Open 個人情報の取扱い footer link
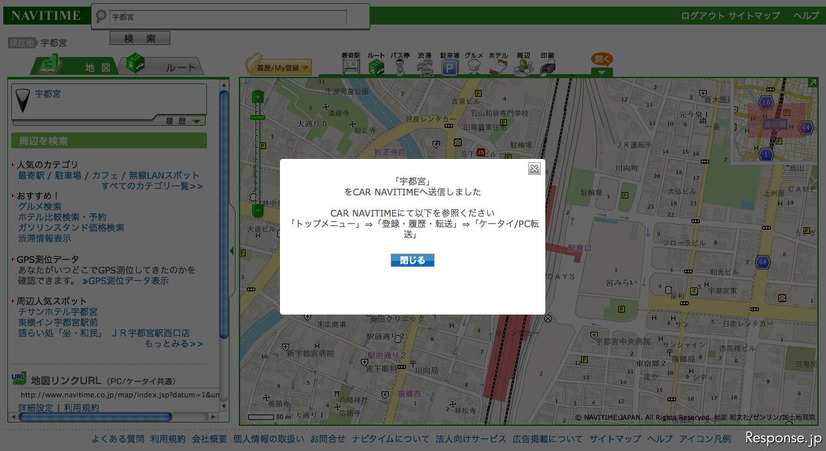826x451 pixels. (x=268, y=439)
